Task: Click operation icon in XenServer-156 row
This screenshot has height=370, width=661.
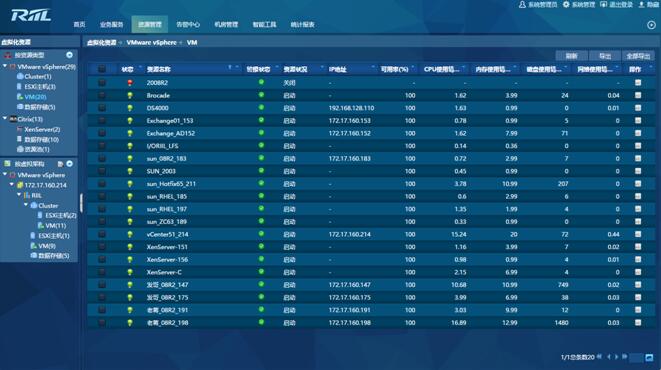Action: tap(638, 259)
